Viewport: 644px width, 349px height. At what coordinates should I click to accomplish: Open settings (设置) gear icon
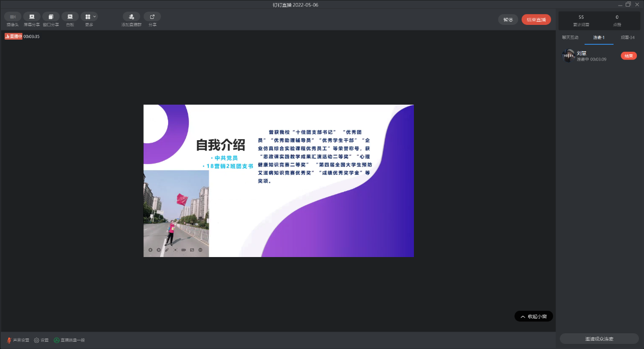point(41,340)
